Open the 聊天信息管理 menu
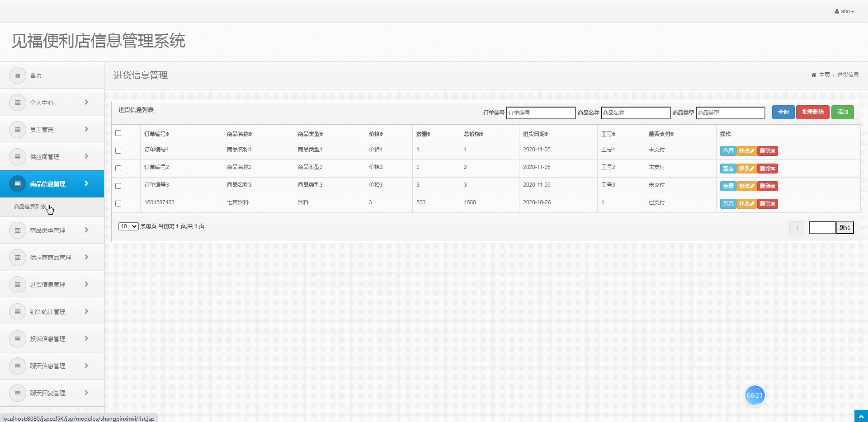 click(x=52, y=366)
